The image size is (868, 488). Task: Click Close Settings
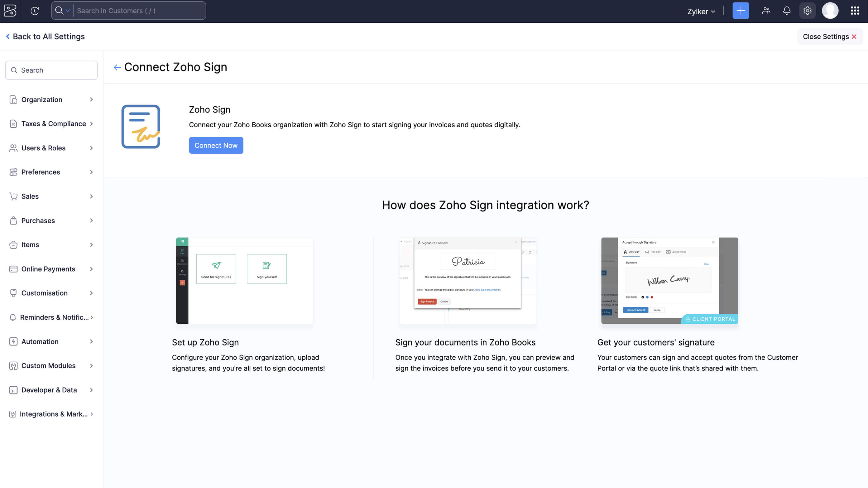(x=829, y=36)
